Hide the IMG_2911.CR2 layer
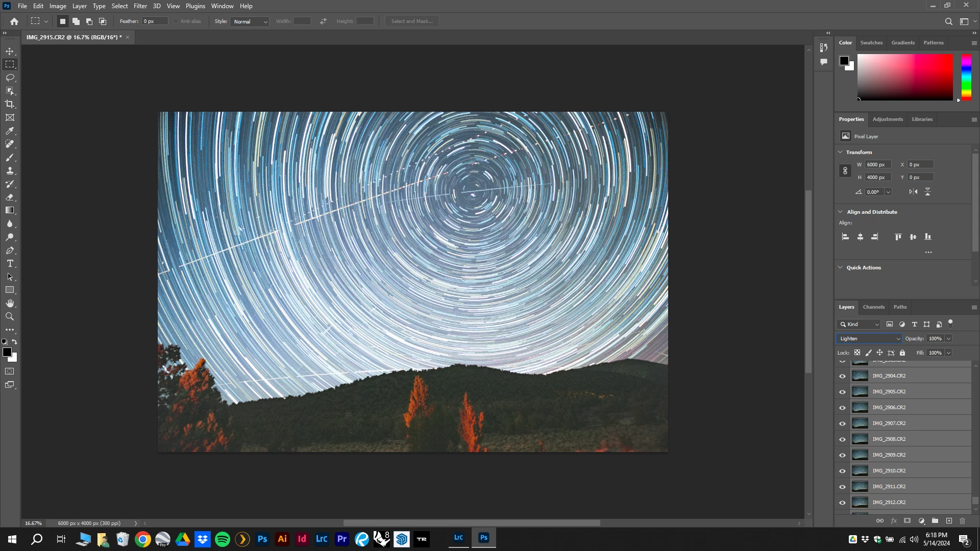 pyautogui.click(x=842, y=487)
